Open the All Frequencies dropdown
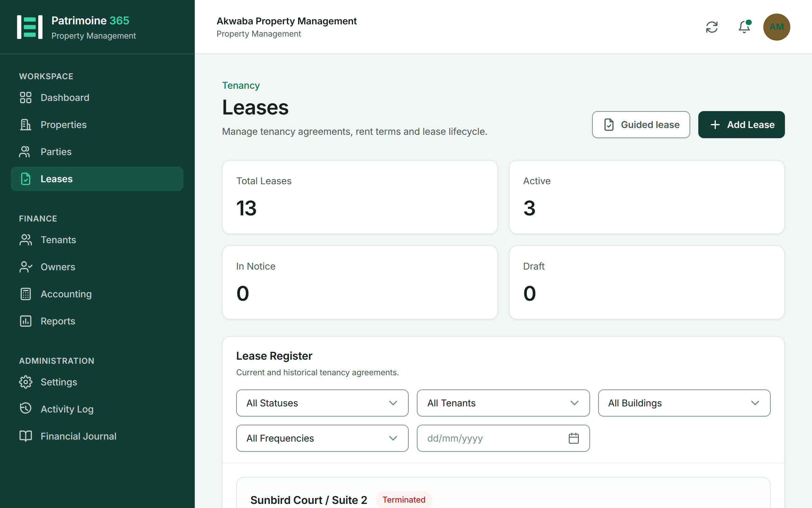This screenshot has height=508, width=812. click(x=322, y=438)
